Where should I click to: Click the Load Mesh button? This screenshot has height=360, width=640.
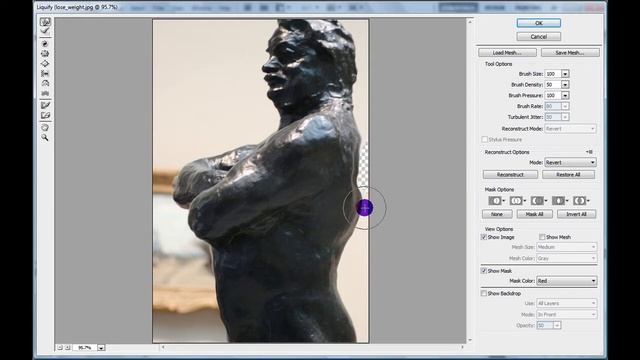[x=507, y=53]
